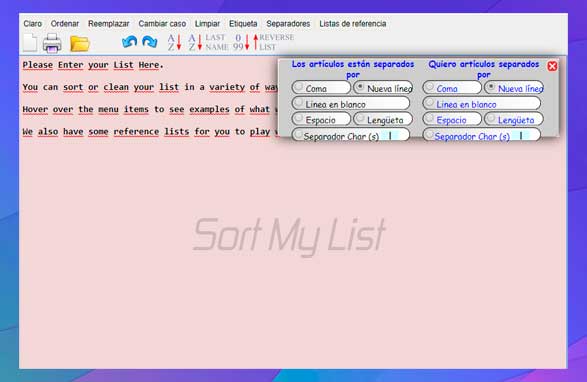Open the Reemplazar menu

tap(109, 24)
